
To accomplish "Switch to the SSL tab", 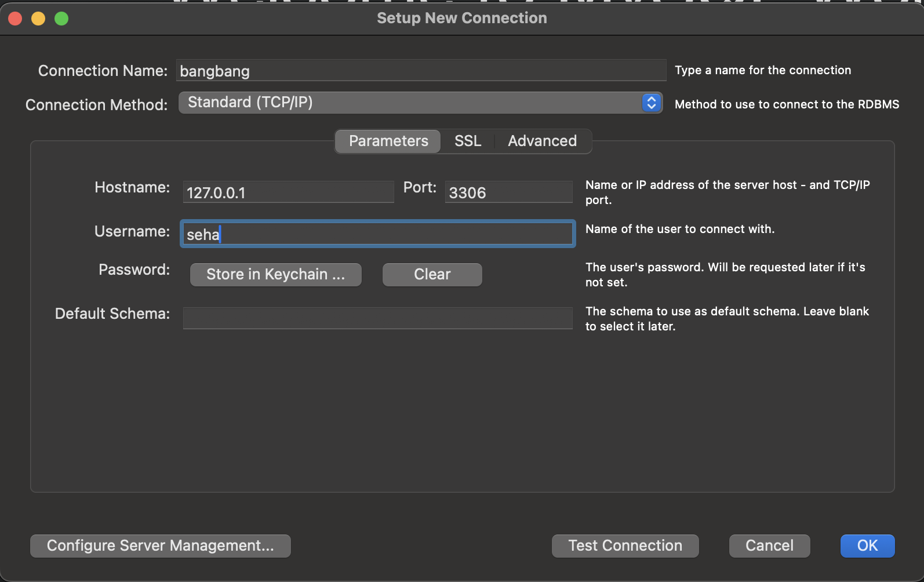I will click(468, 141).
